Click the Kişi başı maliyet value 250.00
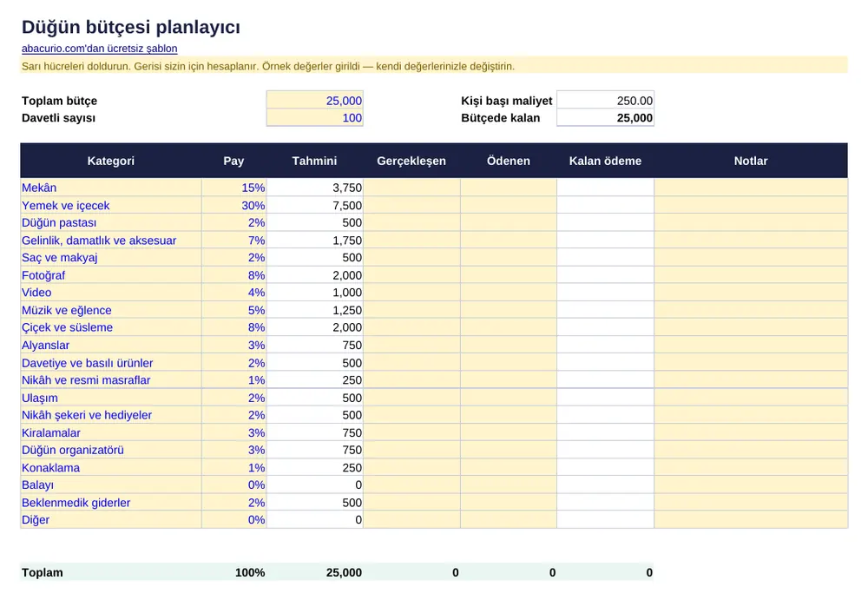 (605, 100)
